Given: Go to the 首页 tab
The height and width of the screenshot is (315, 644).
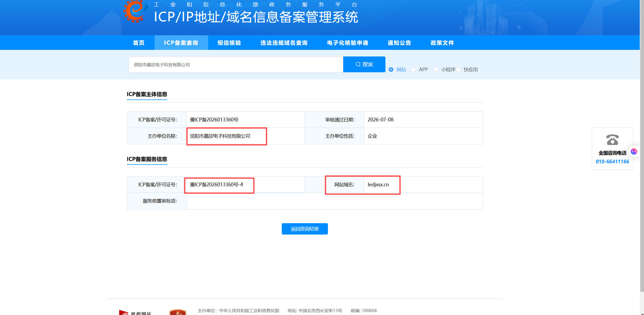Looking at the screenshot, I should pos(139,43).
